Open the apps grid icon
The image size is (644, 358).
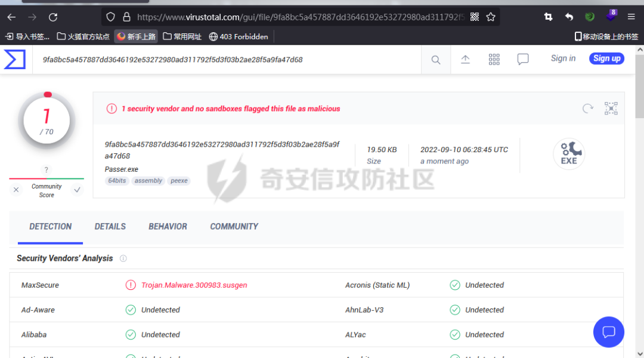(x=494, y=60)
